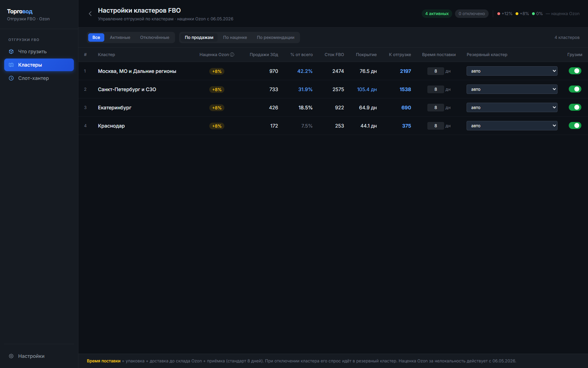The image size is (588, 368).
Task: Click the '% от всего' column header
Action: pos(302,55)
